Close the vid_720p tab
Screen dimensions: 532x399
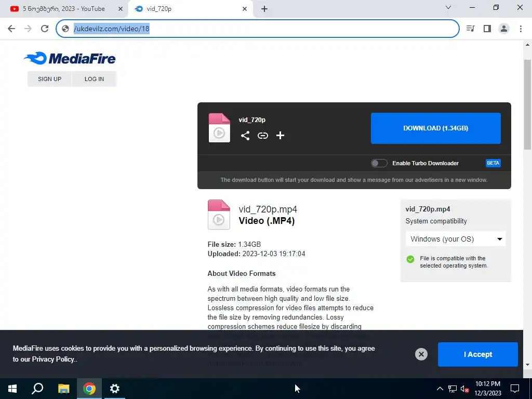(x=245, y=9)
